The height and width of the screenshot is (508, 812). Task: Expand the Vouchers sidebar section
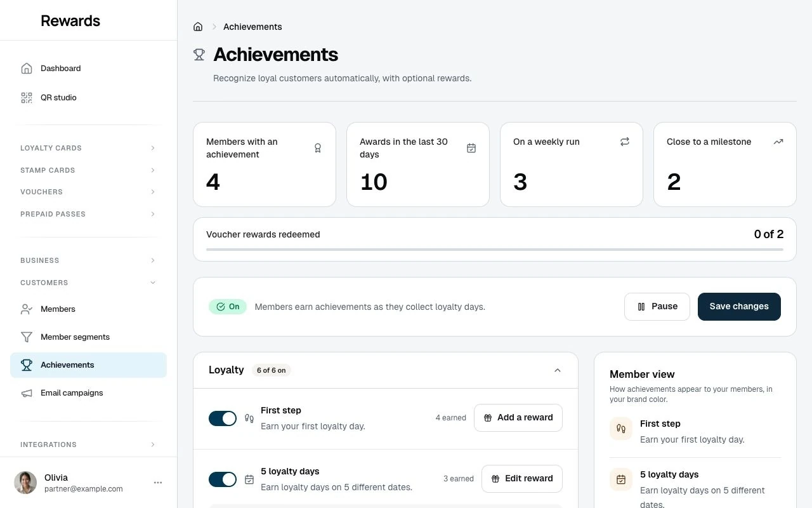88,192
